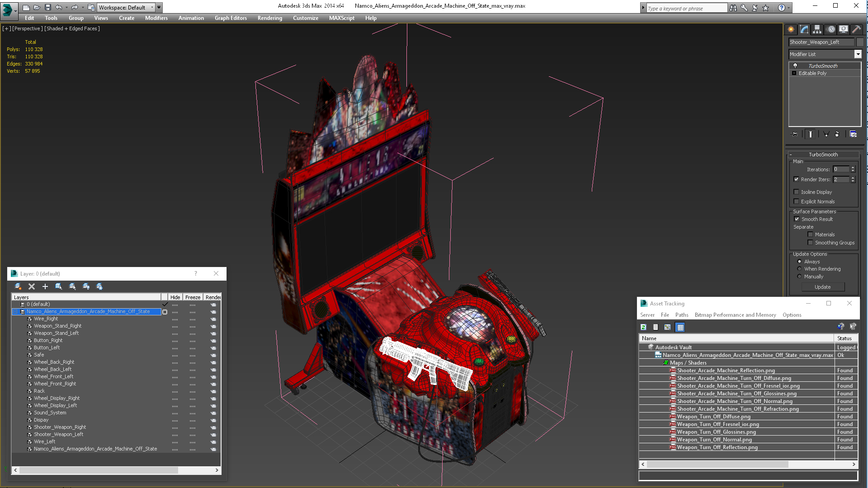Screen dimensions: 868x488
Task: Click the Status column header in Asset Tracking
Action: pyautogui.click(x=845, y=338)
